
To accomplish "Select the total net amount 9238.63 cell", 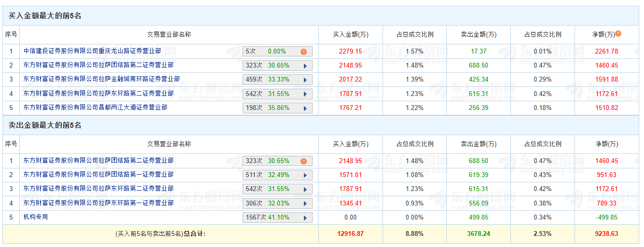I will pos(607,234).
